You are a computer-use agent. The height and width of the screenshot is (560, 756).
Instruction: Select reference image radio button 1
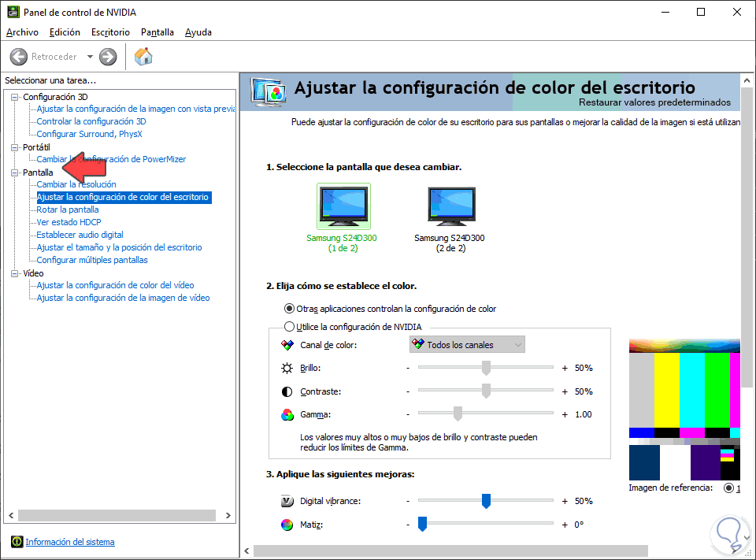click(728, 488)
